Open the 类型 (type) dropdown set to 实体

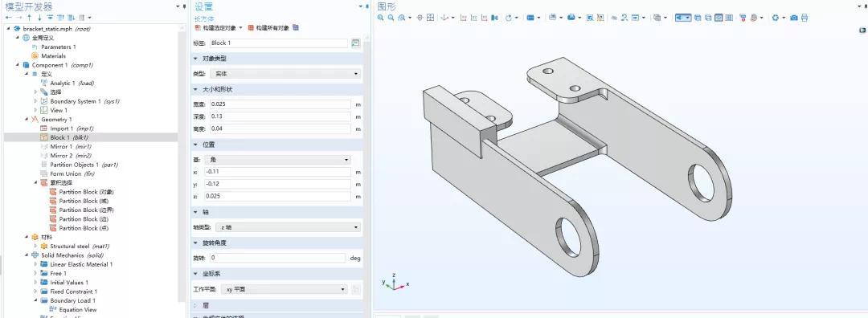tap(285, 74)
